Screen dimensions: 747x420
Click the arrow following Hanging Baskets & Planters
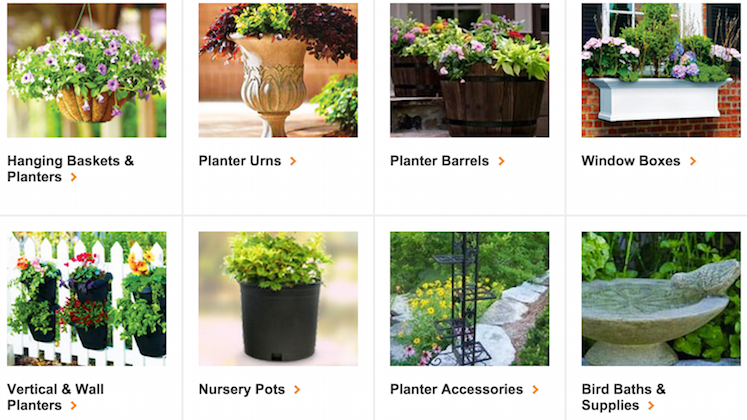pyautogui.click(x=73, y=177)
